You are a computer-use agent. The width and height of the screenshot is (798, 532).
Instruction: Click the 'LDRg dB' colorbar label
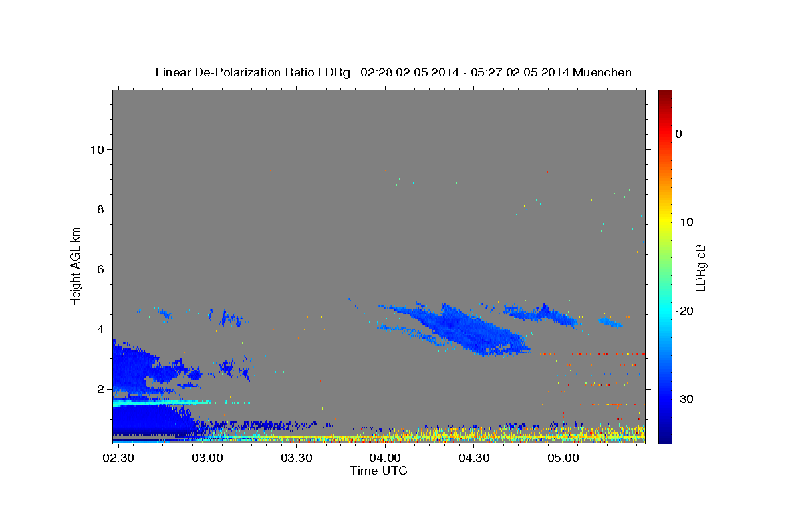[700, 267]
